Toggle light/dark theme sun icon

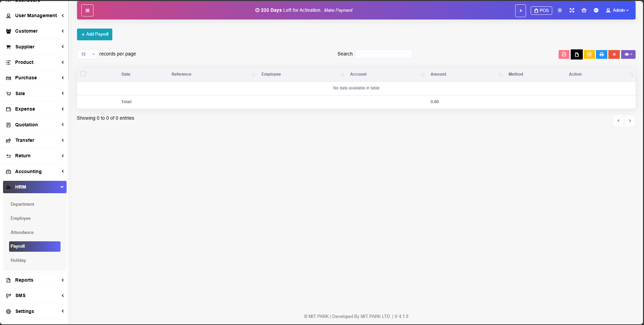(x=560, y=10)
